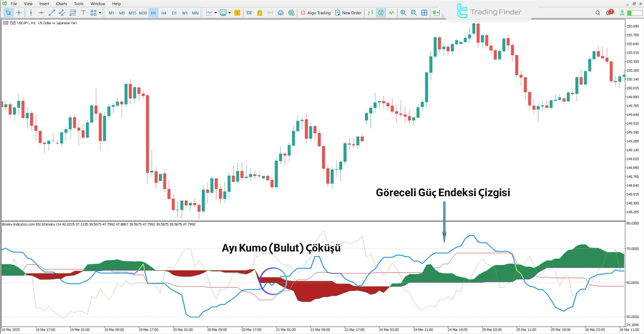Viewport: 644px width, 334px height.
Task: Select the Text annotation tool
Action: tap(83, 13)
